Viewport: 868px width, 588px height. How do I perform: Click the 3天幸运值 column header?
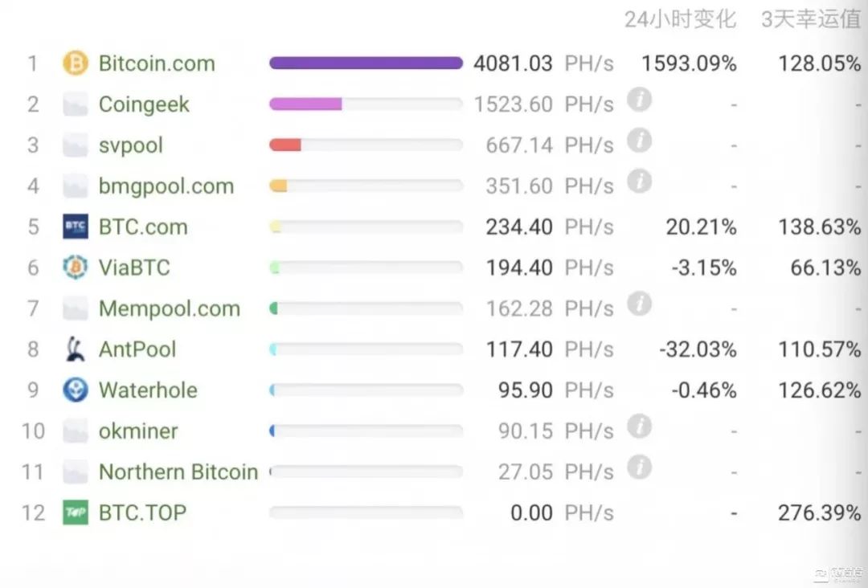coord(810,19)
